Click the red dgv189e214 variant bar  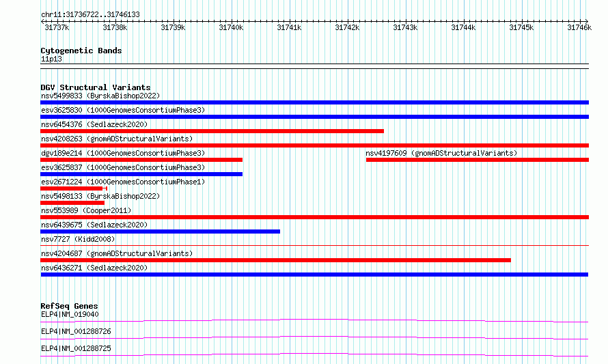coord(141,160)
